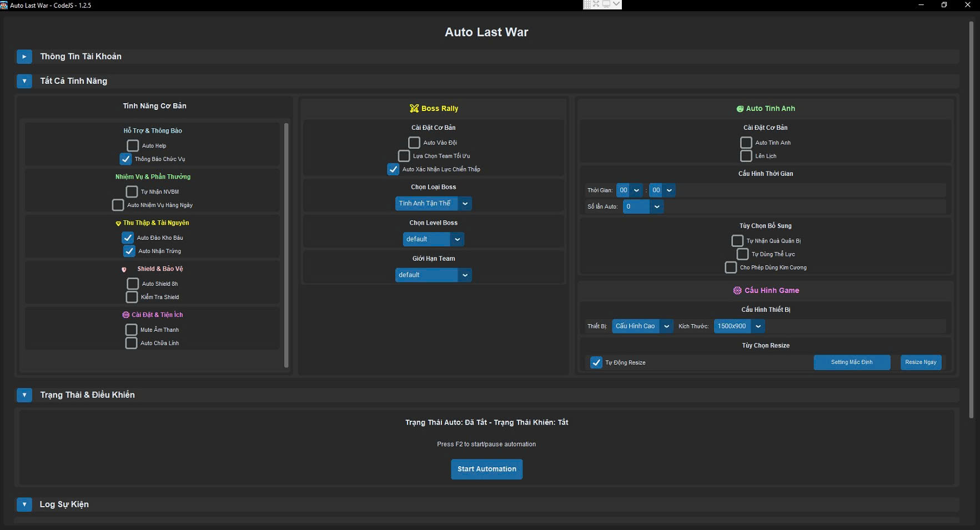Viewport: 980px width, 530px height.
Task: Click the shield icon in Shield & Bảo Vệ
Action: pos(124,269)
